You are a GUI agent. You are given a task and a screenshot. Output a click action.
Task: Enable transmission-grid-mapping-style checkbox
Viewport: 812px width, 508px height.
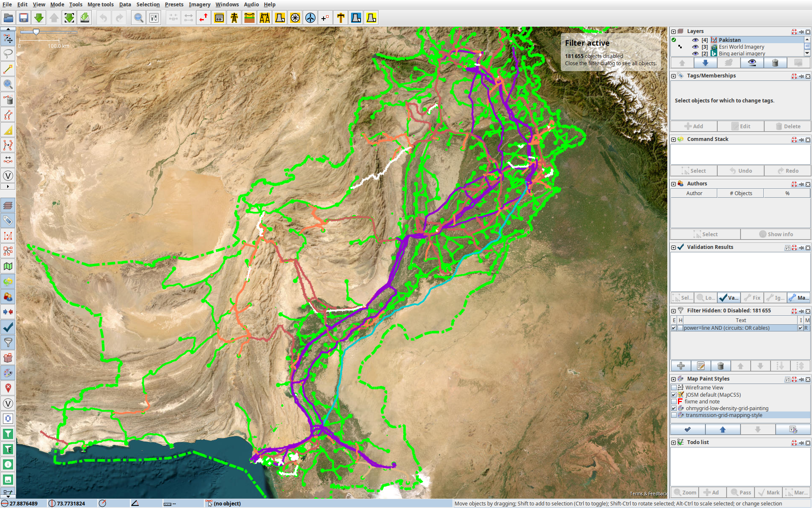(674, 415)
